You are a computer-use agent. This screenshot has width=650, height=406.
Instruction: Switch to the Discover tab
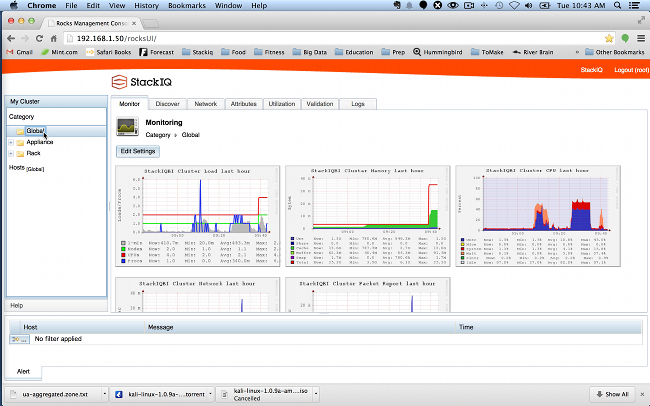coord(167,104)
